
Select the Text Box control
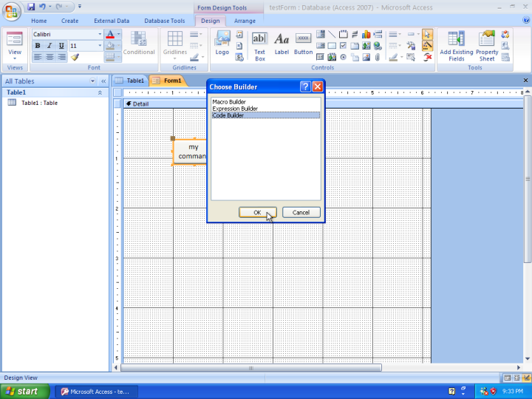tap(259, 47)
